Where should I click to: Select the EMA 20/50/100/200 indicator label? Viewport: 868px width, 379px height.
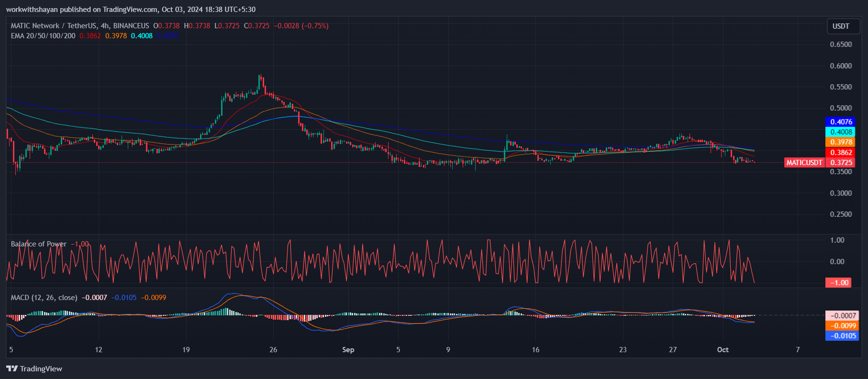tap(43, 36)
